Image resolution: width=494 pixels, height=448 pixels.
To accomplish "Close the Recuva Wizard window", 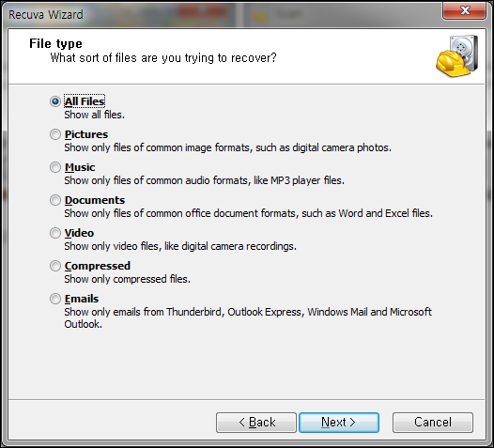I will pos(464,10).
